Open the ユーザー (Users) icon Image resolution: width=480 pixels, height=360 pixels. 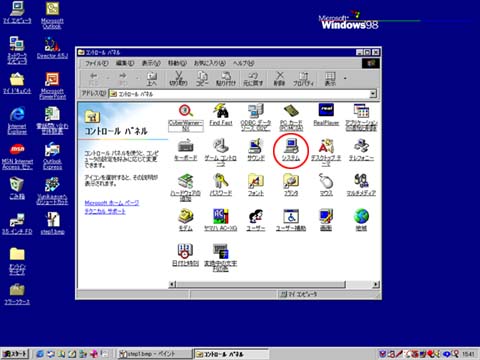pos(256,220)
